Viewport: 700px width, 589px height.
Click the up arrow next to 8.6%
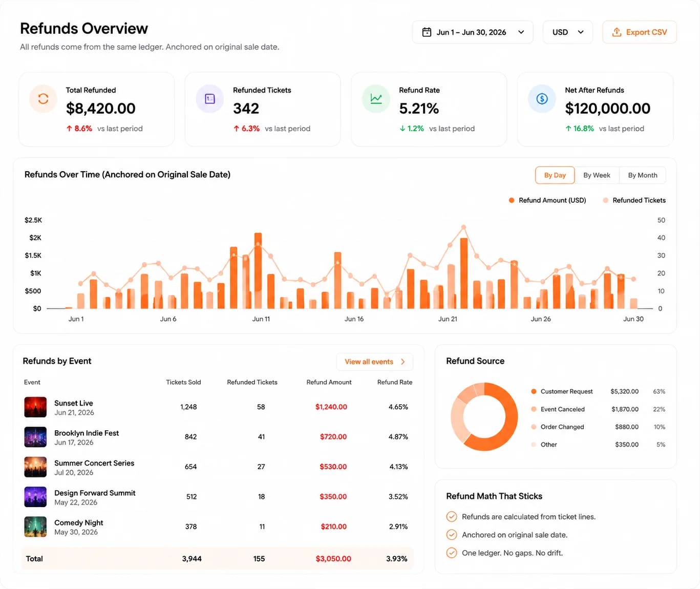pos(69,129)
